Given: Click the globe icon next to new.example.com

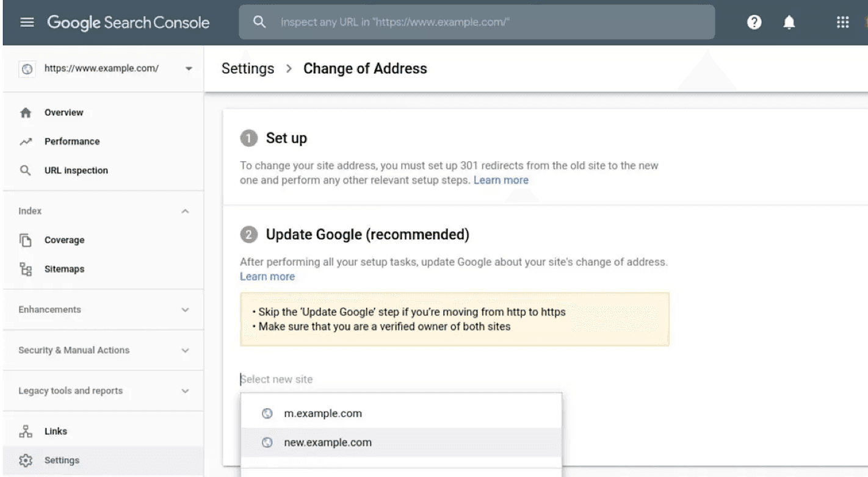Looking at the screenshot, I should 267,443.
